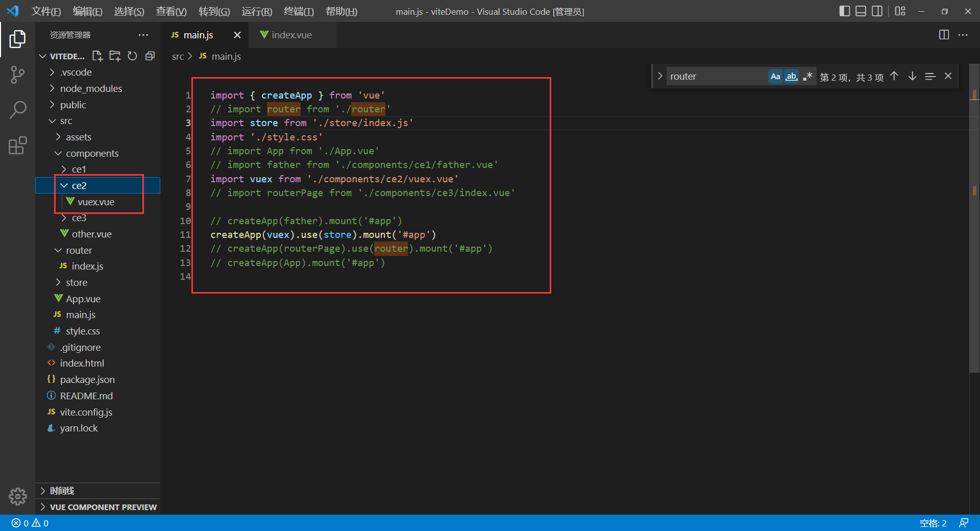The image size is (980, 531).
Task: Open other.vue in the explorer
Action: click(x=98, y=234)
